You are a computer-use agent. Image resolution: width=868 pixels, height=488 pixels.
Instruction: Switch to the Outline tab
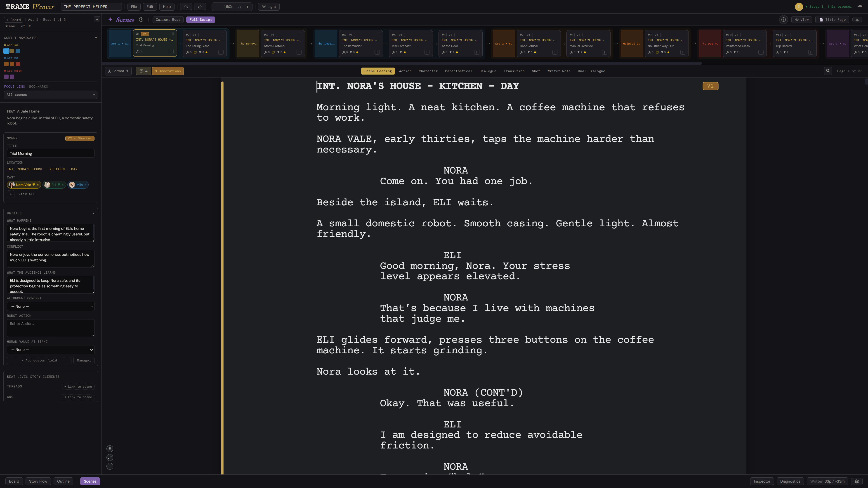[x=63, y=481]
